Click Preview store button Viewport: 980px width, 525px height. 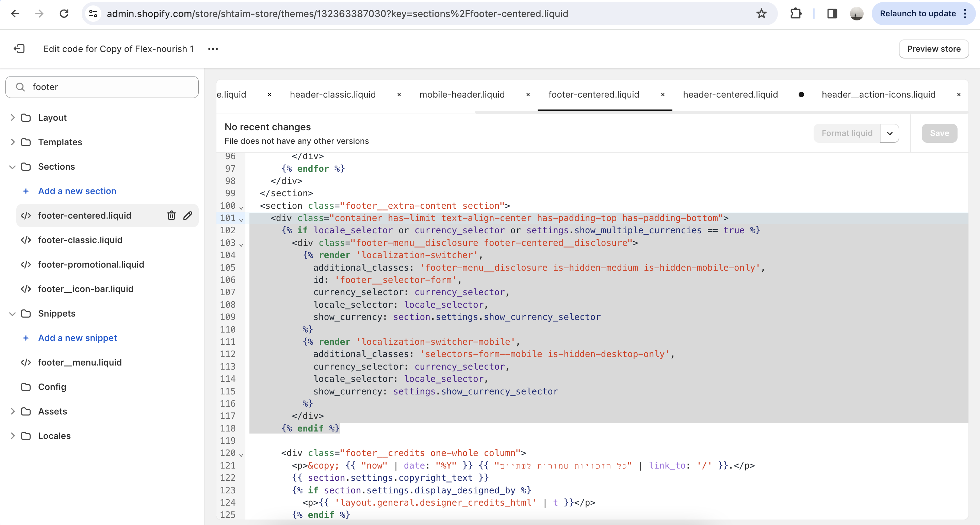pyautogui.click(x=933, y=49)
